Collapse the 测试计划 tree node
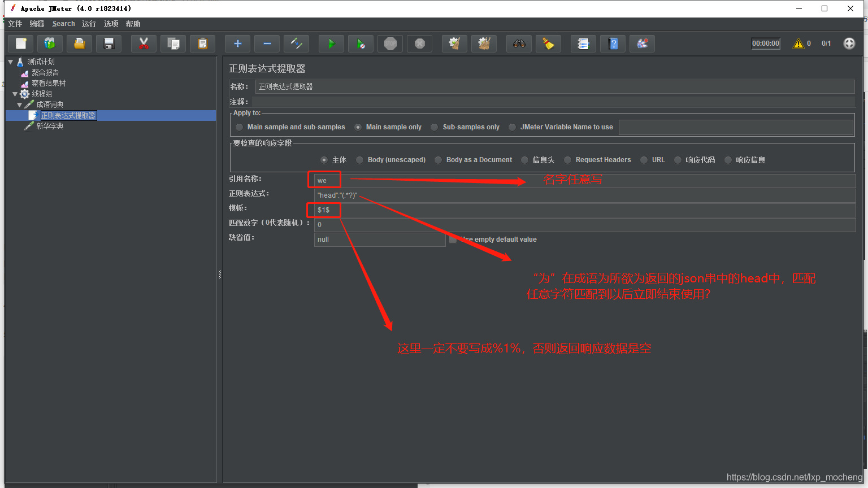Viewport: 868px width, 488px height. [x=11, y=62]
